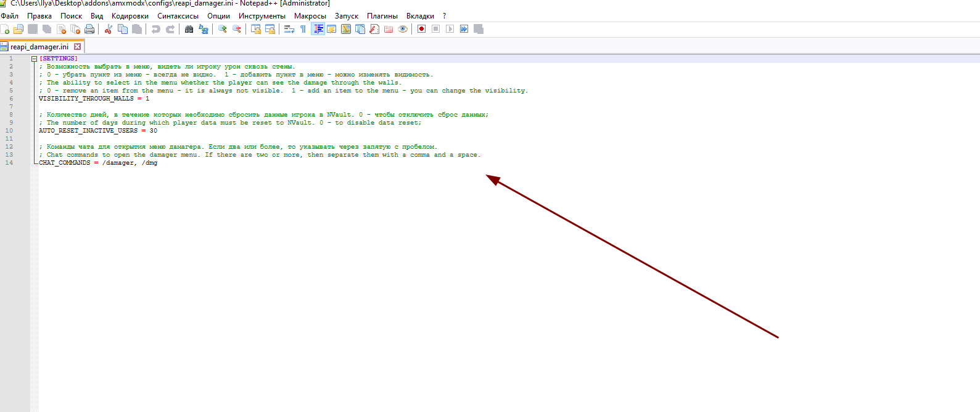Click the line 14 CHAT_COMMANDS text
The width and height of the screenshot is (980, 412).
64,163
